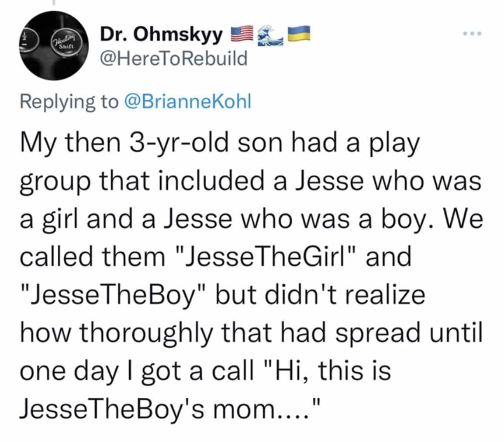504x442 pixels.
Task: Click the "Replying to" label
Action: (x=69, y=101)
